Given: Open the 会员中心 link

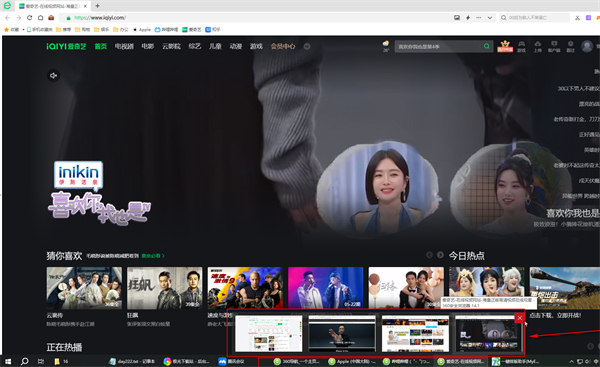Looking at the screenshot, I should pos(283,46).
